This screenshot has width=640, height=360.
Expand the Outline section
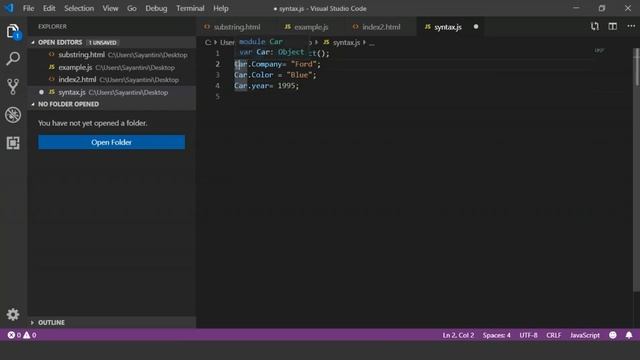33,322
